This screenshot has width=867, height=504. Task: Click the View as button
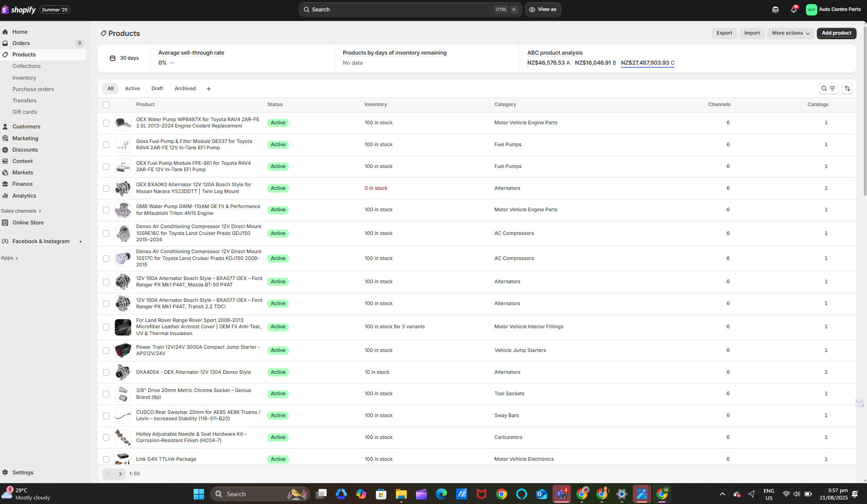tap(543, 10)
